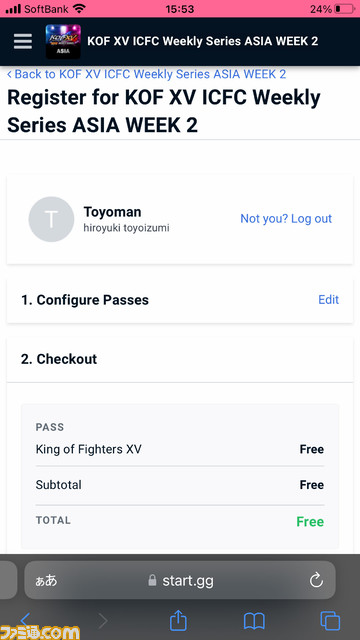Go back with Safari back arrow
The height and width of the screenshot is (640, 360).
[x=25, y=620]
